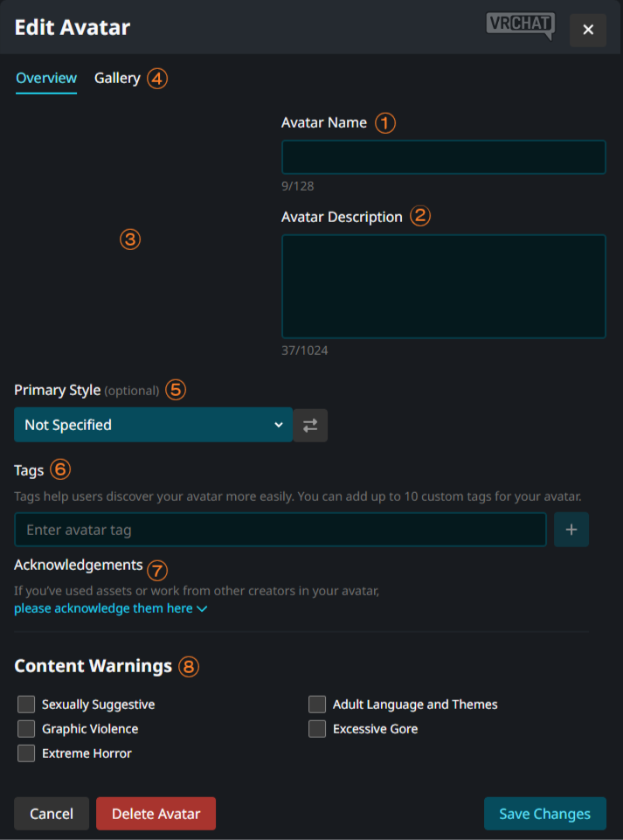
Task: Focus the Avatar Name text field
Action: 443,157
